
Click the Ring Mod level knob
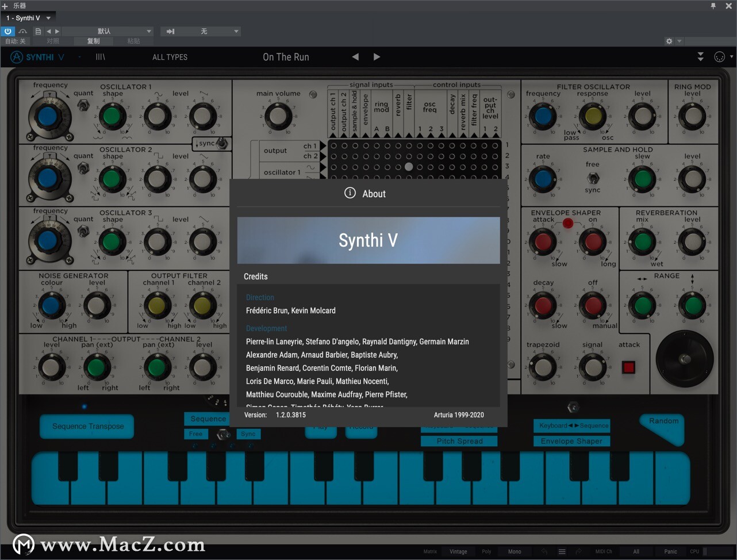(693, 116)
